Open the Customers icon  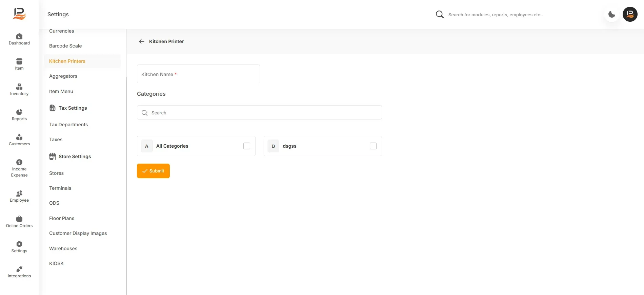pos(19,137)
